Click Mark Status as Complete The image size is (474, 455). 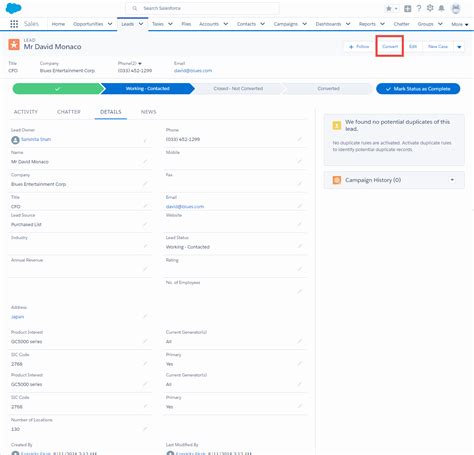(x=418, y=89)
